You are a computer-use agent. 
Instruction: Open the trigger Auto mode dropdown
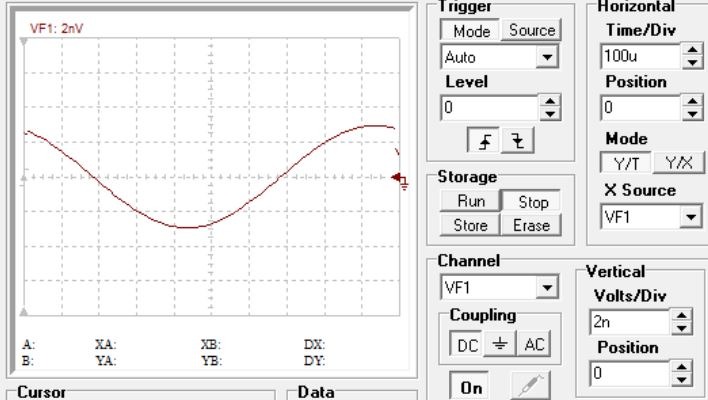pos(547,57)
